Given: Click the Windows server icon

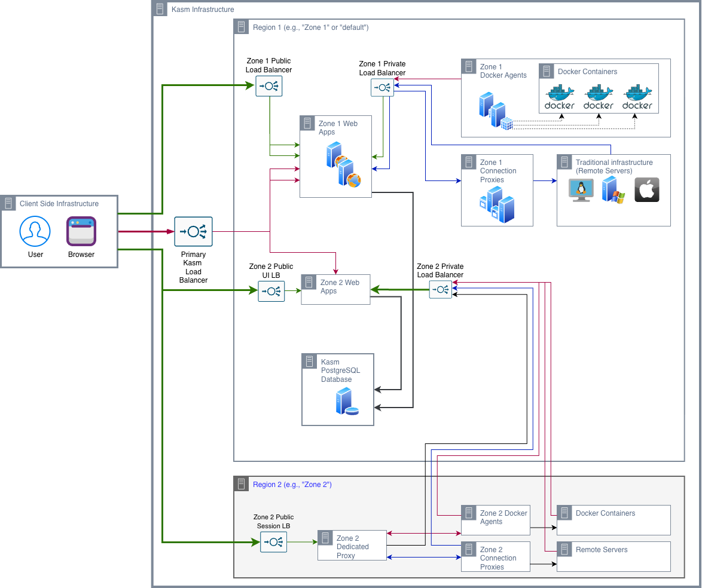Looking at the screenshot, I should click(614, 190).
